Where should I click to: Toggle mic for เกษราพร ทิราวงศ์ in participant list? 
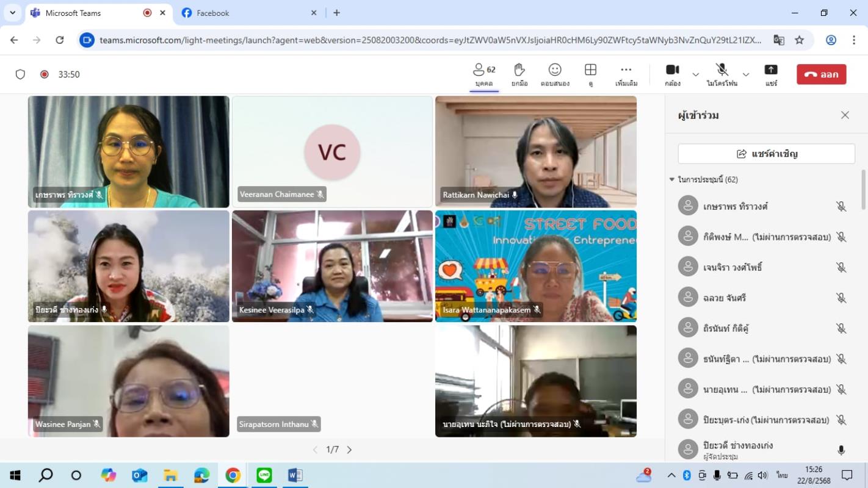(x=841, y=206)
